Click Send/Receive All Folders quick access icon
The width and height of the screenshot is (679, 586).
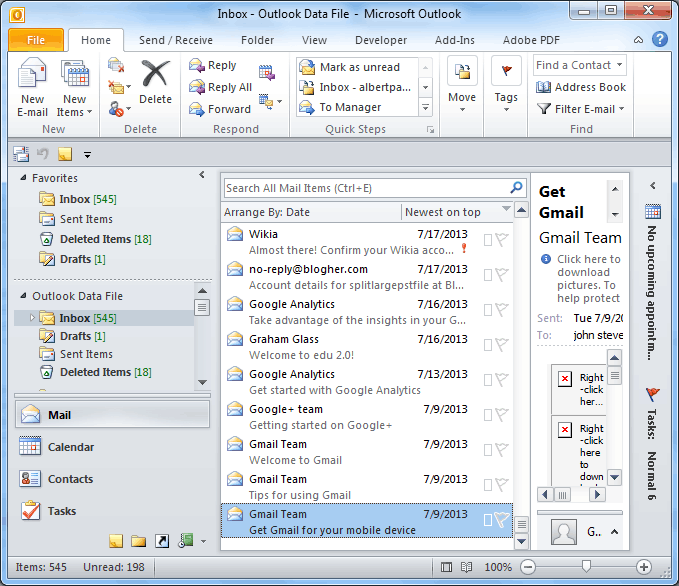tap(21, 154)
